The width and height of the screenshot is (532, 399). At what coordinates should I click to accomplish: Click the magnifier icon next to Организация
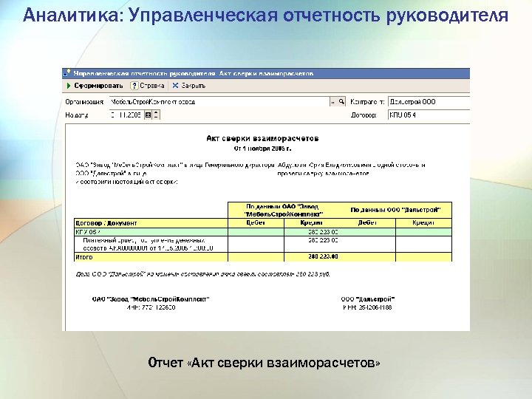tap(341, 101)
